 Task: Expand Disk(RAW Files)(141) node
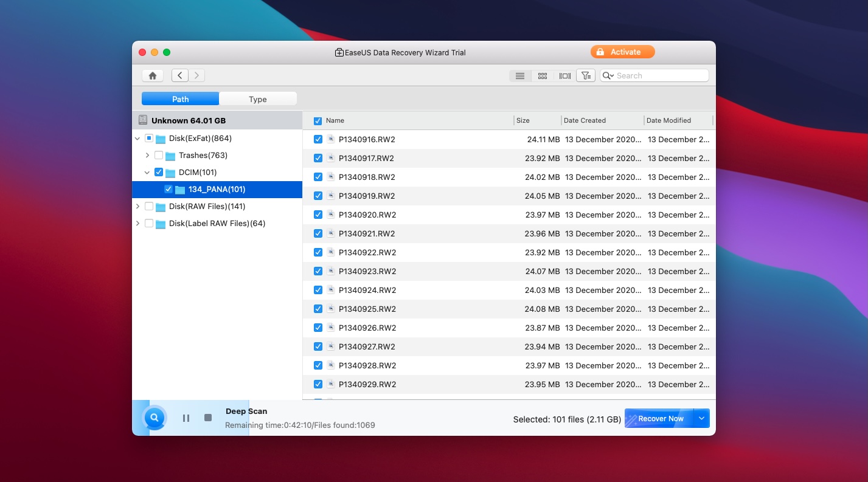[x=137, y=207]
